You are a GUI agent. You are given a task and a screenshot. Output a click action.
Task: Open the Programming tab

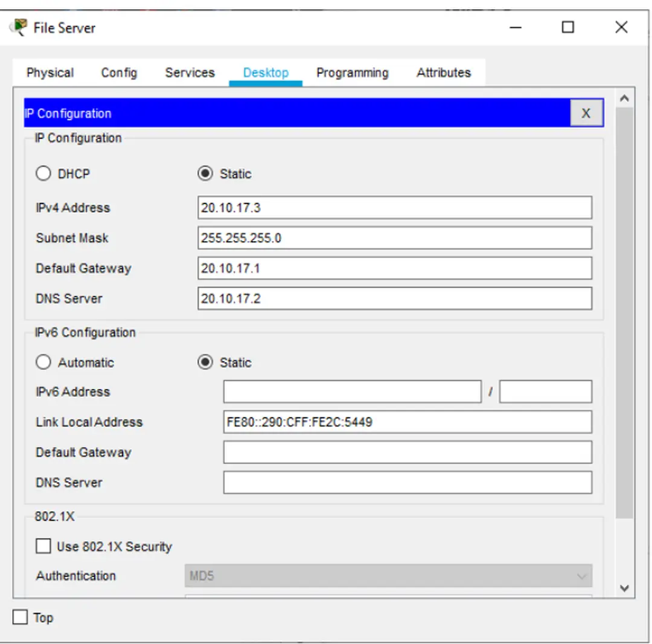pyautogui.click(x=352, y=73)
